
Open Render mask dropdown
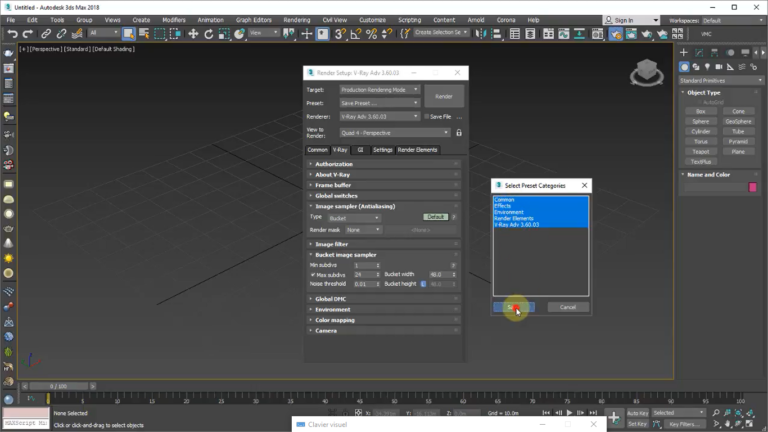[x=363, y=230]
